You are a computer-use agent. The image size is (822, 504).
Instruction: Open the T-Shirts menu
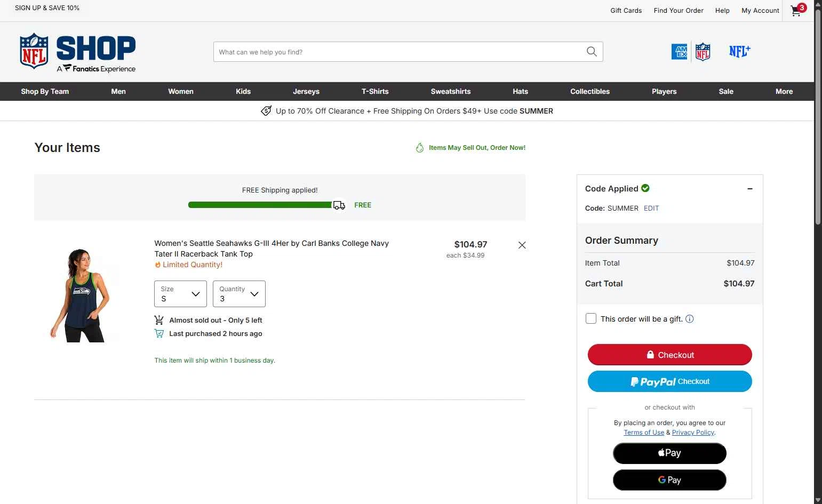coord(375,91)
